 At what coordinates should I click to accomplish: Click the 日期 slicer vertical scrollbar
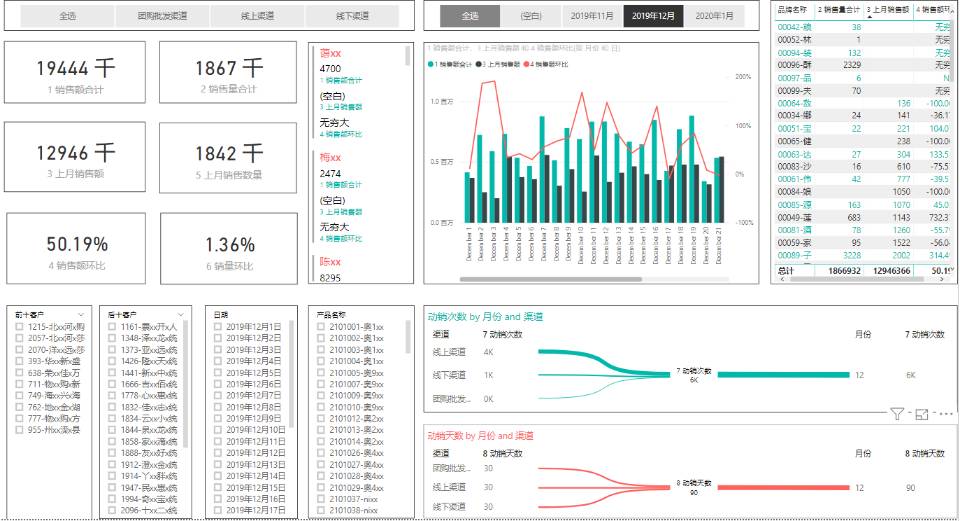pos(291,374)
